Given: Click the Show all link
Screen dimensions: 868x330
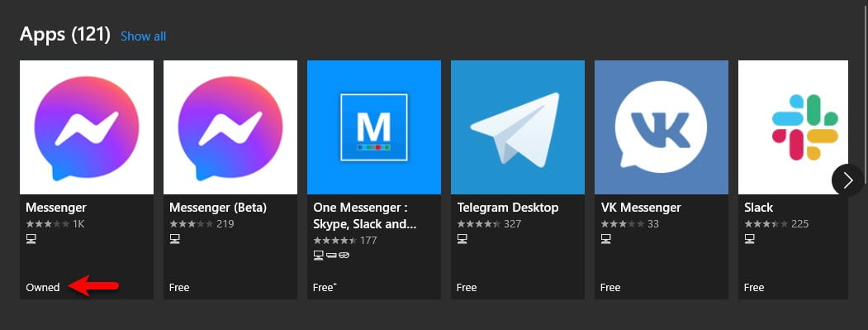Looking at the screenshot, I should click(x=144, y=36).
